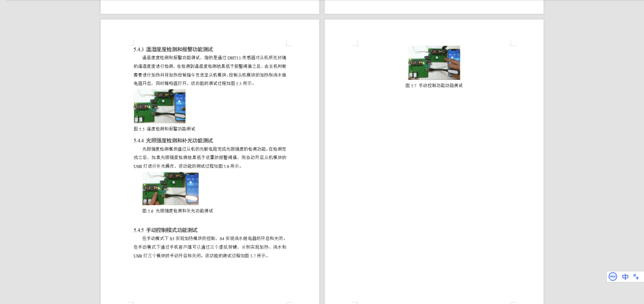Select the figure 5.6 light test photo

pyautogui.click(x=170, y=189)
